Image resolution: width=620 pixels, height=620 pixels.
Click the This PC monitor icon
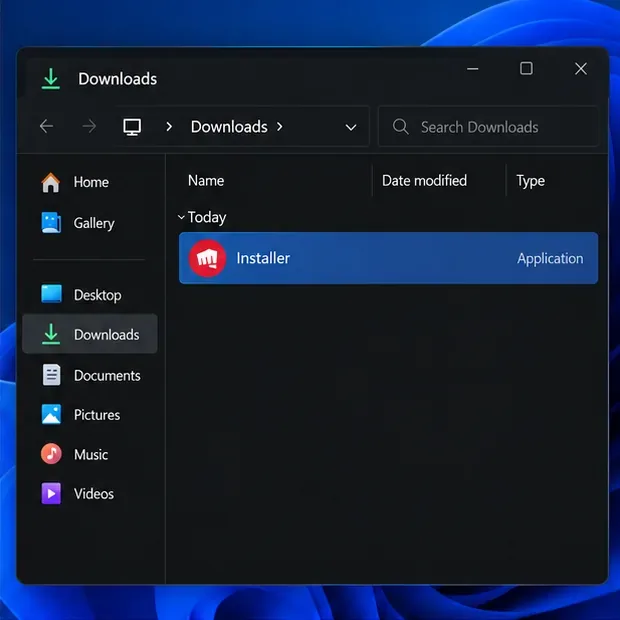tap(132, 127)
